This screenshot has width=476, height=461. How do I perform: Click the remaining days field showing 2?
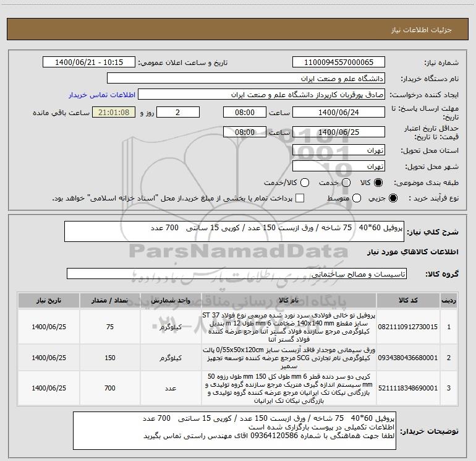178,112
